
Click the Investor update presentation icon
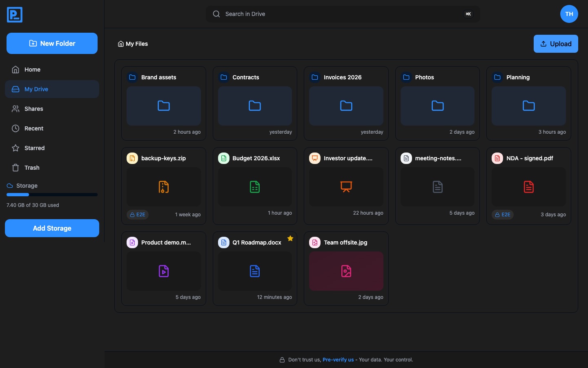[x=346, y=187]
